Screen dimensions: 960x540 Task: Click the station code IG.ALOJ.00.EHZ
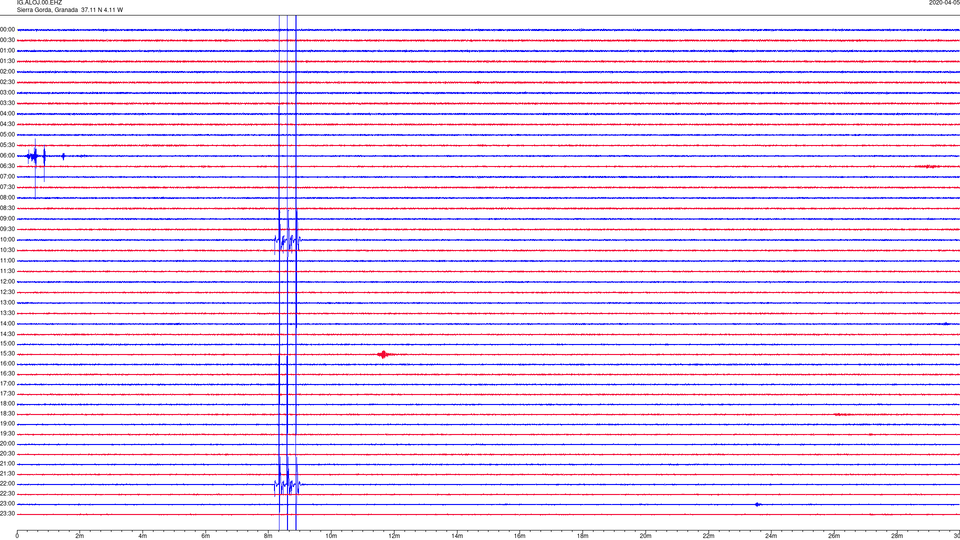tap(39, 3)
